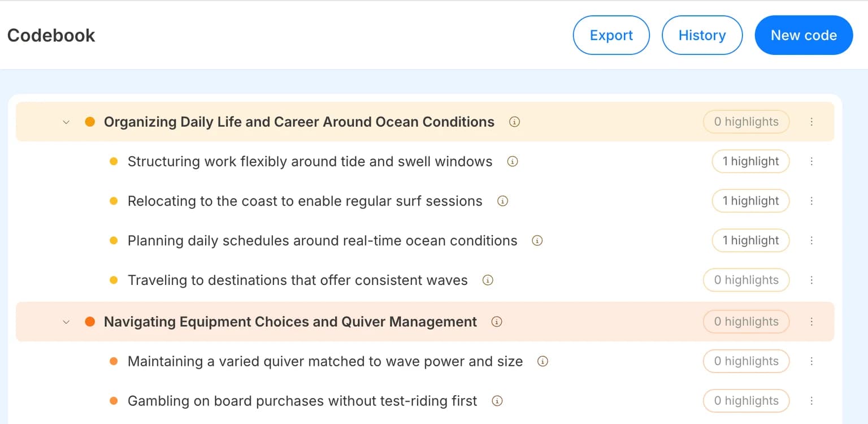Open more options for Organizing Daily Life group
This screenshot has width=868, height=424.
[x=811, y=122]
